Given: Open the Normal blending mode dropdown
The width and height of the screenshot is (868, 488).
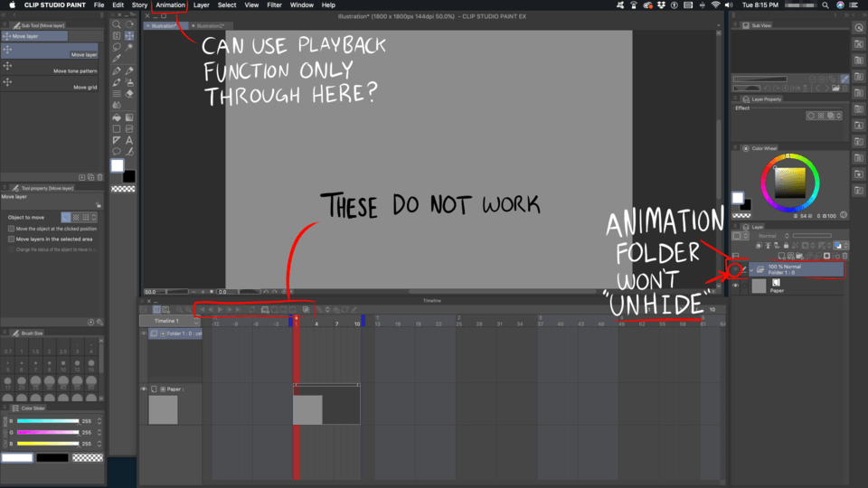Looking at the screenshot, I should (x=773, y=236).
